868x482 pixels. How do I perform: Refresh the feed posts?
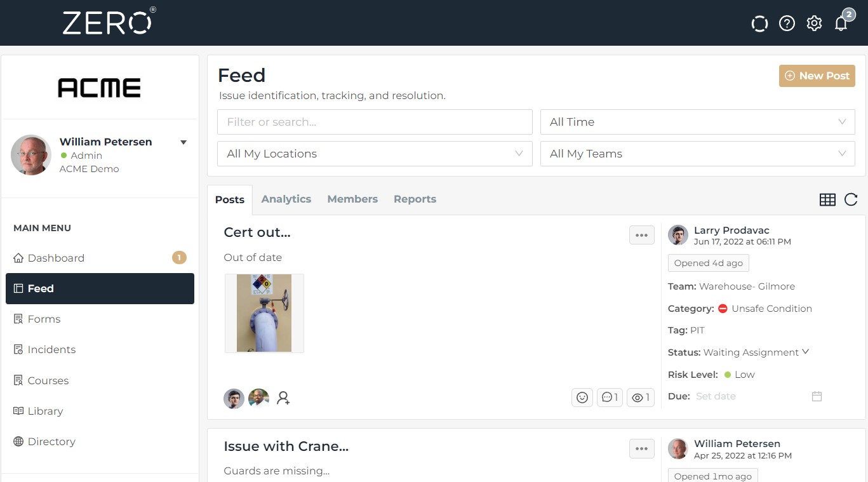tap(851, 199)
